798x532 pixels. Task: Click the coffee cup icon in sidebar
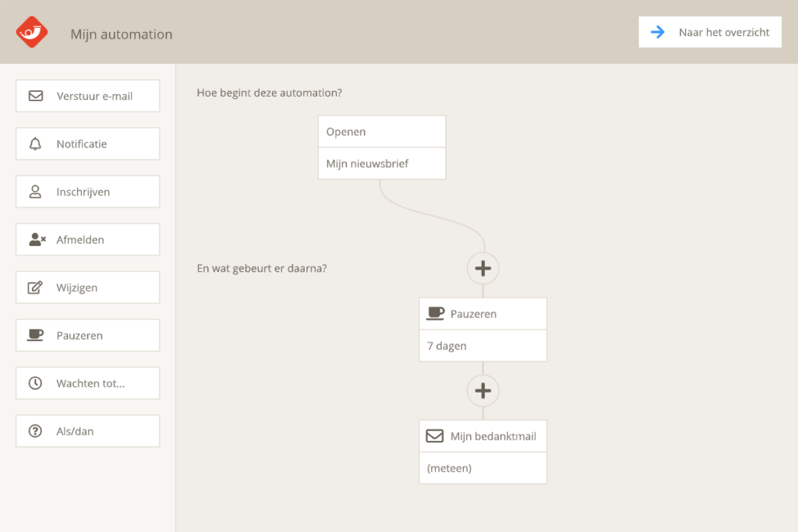pos(35,335)
